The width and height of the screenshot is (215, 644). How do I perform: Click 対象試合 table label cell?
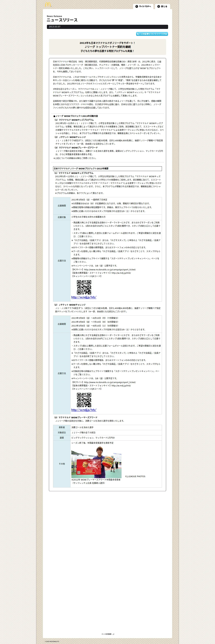[62, 433]
